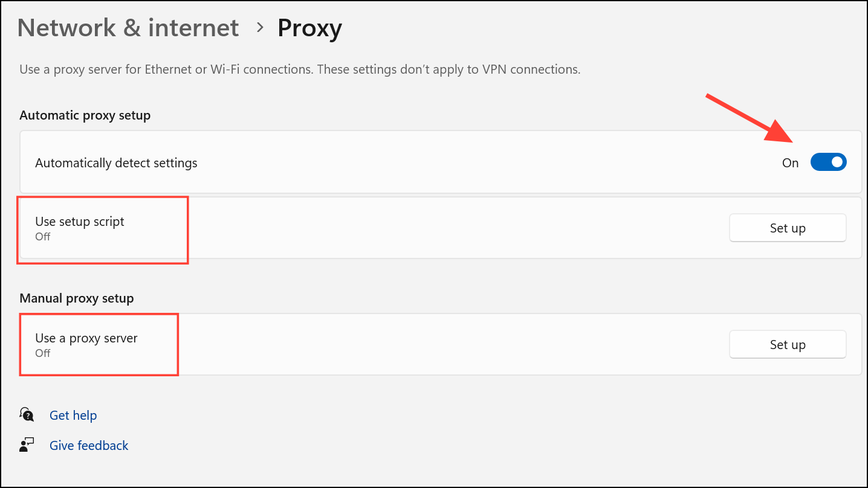
Task: Select the Use setup script label
Action: (x=80, y=222)
